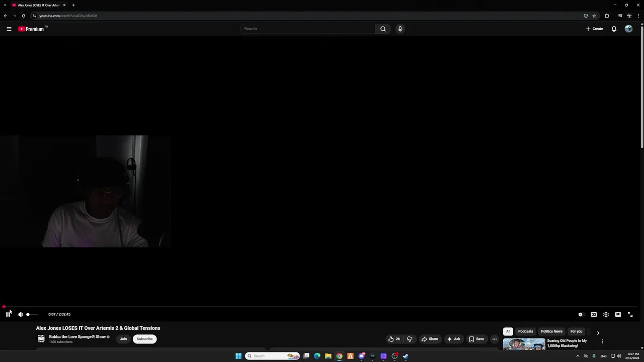Open a new browser tab
The image size is (644, 362).
pyautogui.click(x=73, y=5)
